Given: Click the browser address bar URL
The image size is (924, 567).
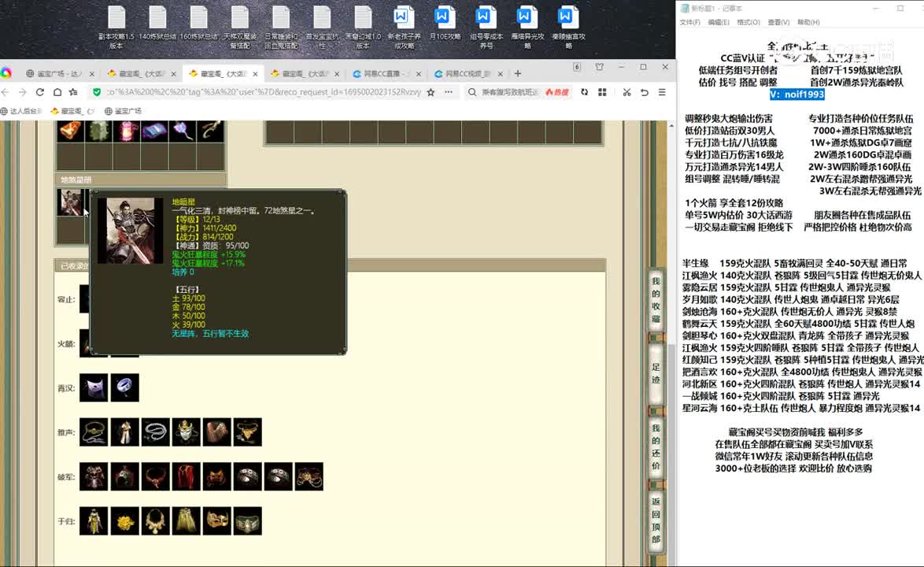Looking at the screenshot, I should [264, 92].
